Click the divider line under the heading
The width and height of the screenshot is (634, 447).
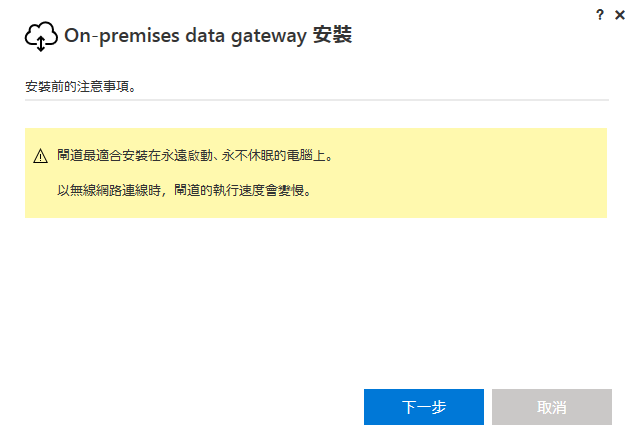[316, 100]
